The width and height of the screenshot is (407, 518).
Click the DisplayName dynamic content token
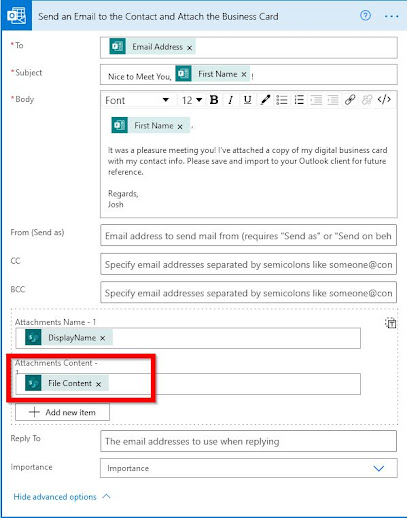(69, 338)
